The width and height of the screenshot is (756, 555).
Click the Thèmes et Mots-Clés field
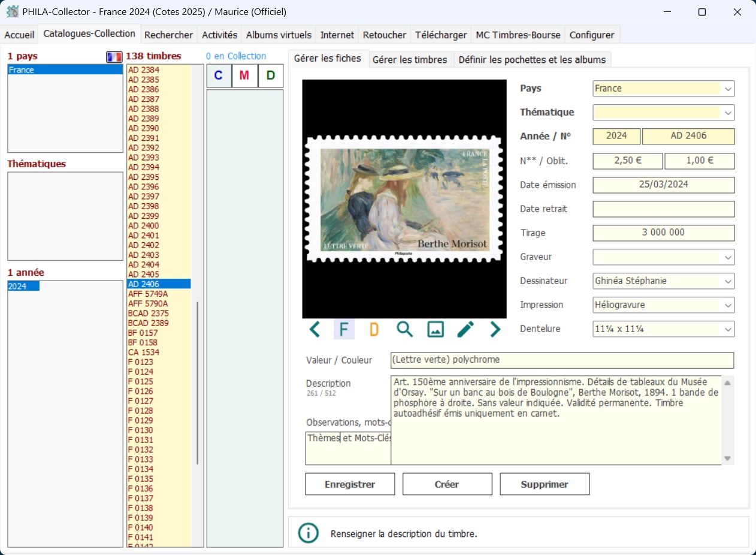pos(348,448)
